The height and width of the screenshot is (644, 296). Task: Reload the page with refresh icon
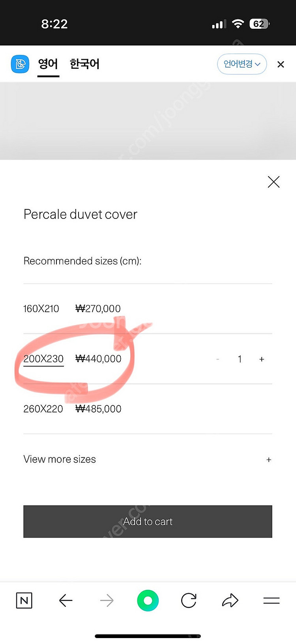[x=189, y=601]
